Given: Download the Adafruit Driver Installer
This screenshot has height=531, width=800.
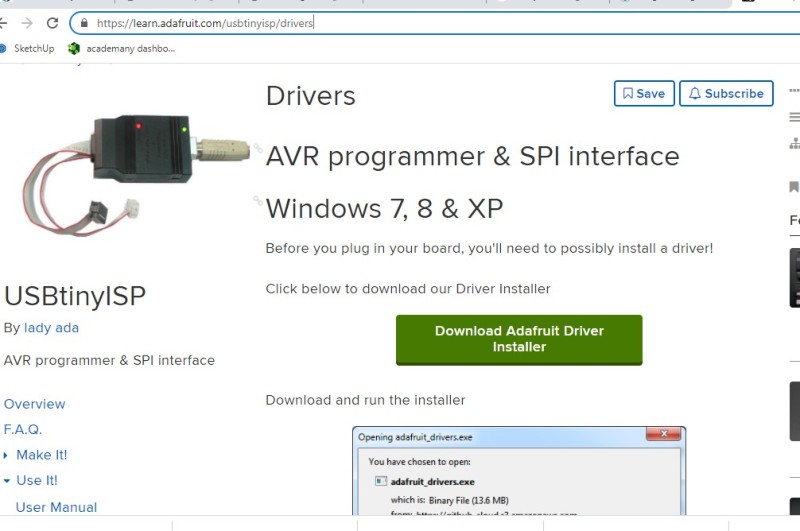Looking at the screenshot, I should coord(519,339).
